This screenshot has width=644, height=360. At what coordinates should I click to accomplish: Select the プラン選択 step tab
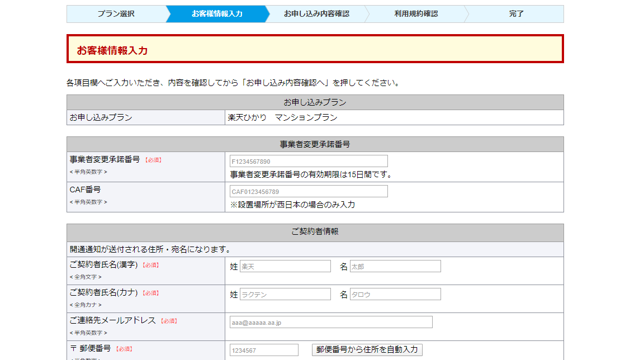coord(116,14)
